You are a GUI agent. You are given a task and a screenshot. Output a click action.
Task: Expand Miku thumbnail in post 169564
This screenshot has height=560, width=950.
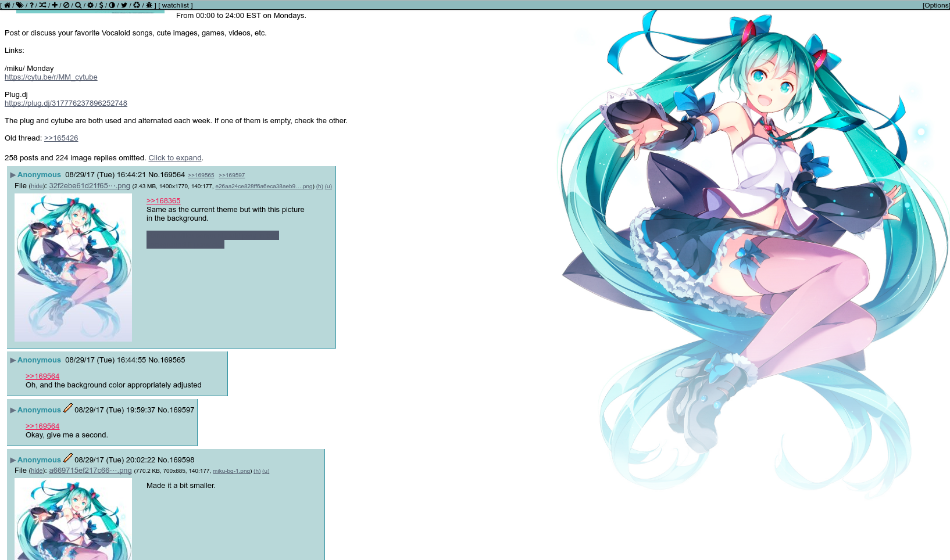pos(73,267)
